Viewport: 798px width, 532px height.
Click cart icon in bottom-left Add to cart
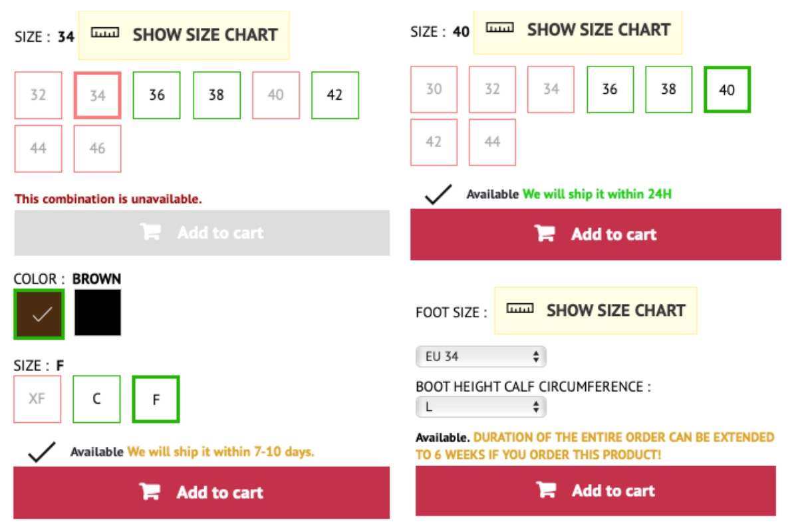pos(150,491)
